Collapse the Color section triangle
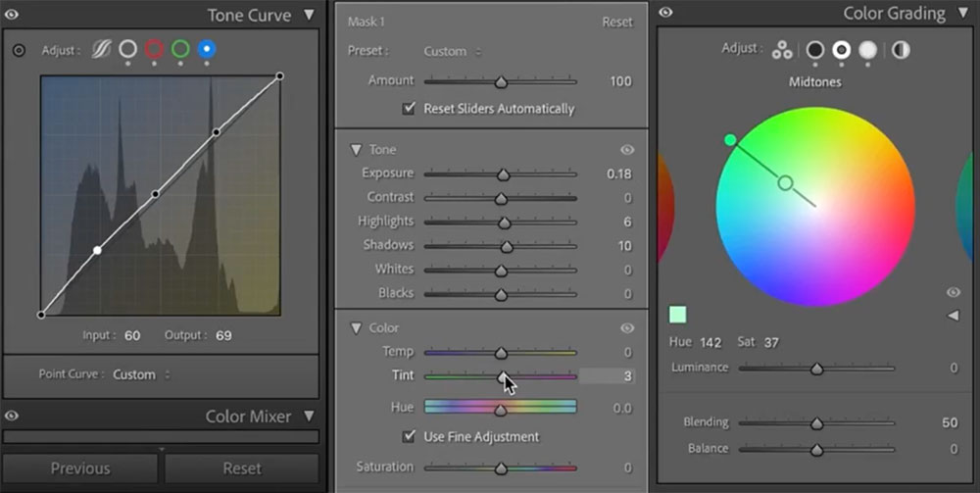The image size is (980, 493). click(356, 328)
